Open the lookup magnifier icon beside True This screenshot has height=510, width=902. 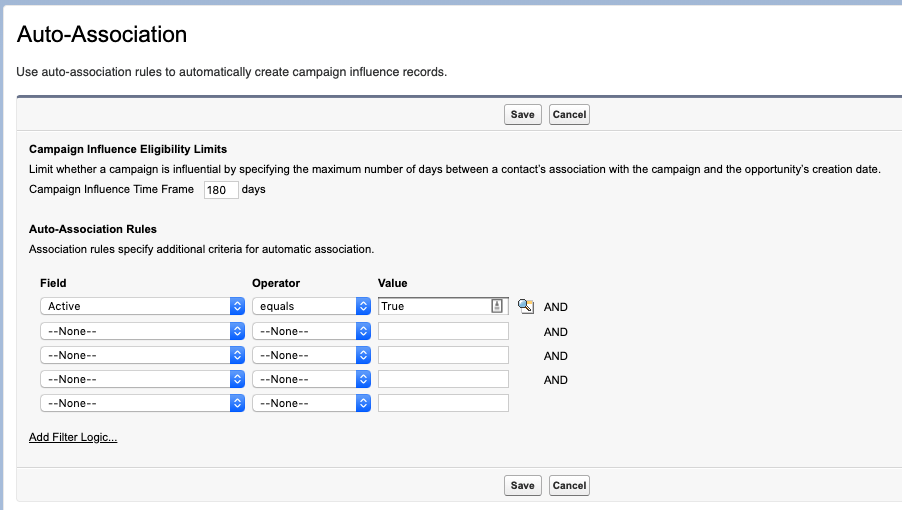tap(525, 306)
